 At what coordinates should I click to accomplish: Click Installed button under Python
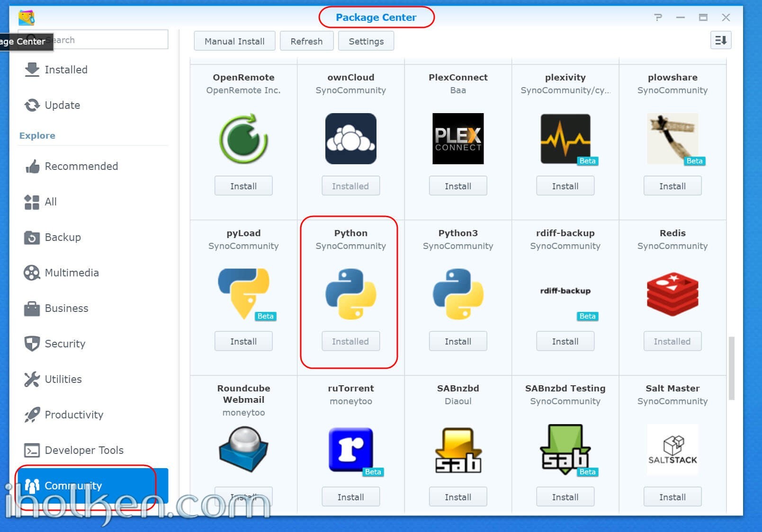click(351, 341)
